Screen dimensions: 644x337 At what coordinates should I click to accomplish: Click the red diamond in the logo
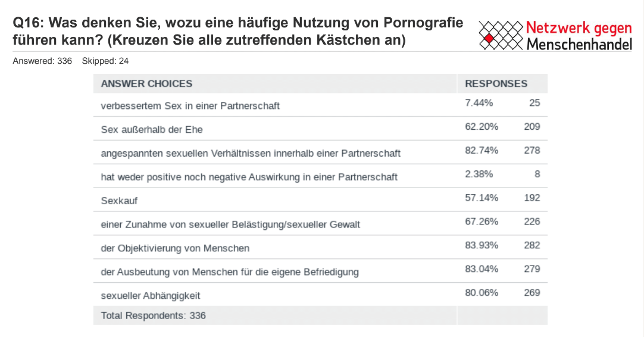(x=489, y=39)
